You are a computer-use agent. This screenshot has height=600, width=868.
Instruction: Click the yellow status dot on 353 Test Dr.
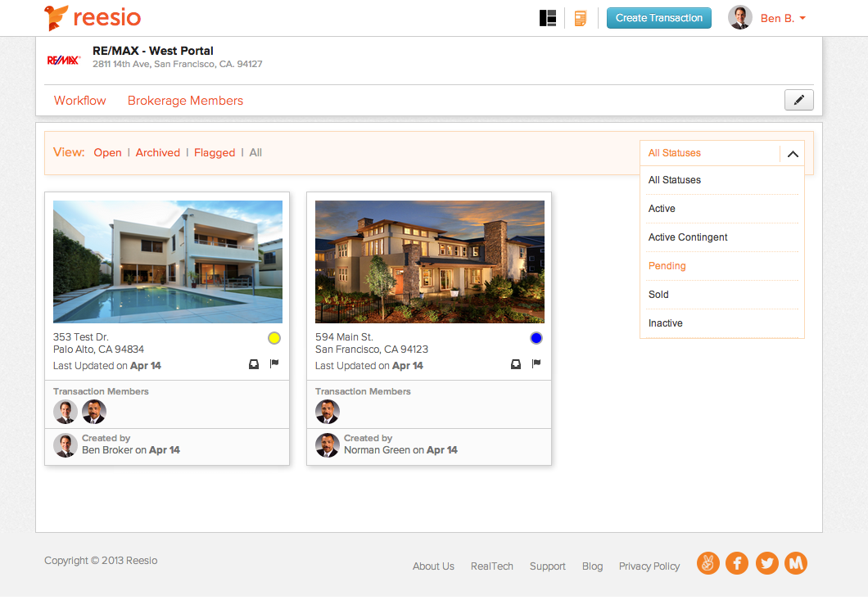point(274,338)
